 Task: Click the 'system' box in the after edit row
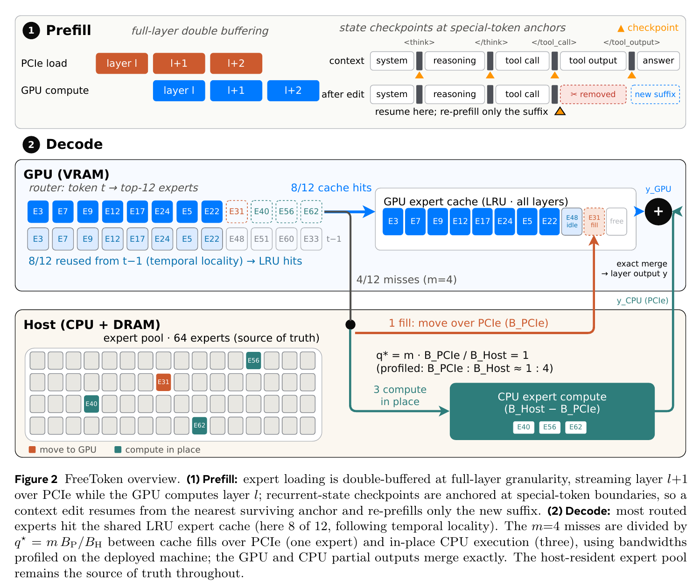pyautogui.click(x=392, y=94)
